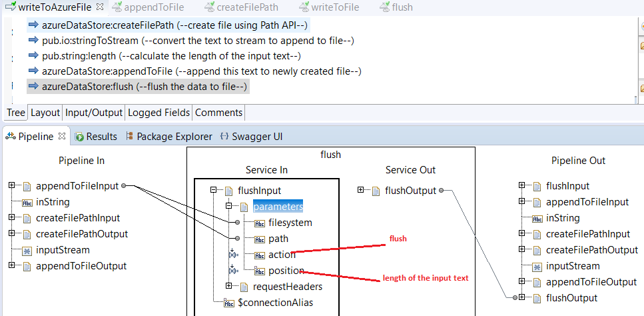Click the arrow icon of the flush step
Image resolution: width=644 pixels, height=316 pixels.
point(34,86)
